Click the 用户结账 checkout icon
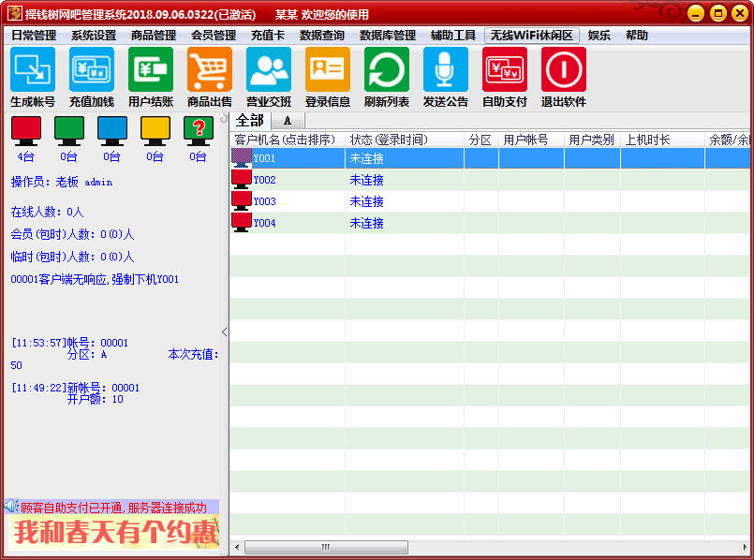The width and height of the screenshot is (754, 560). coord(151,70)
